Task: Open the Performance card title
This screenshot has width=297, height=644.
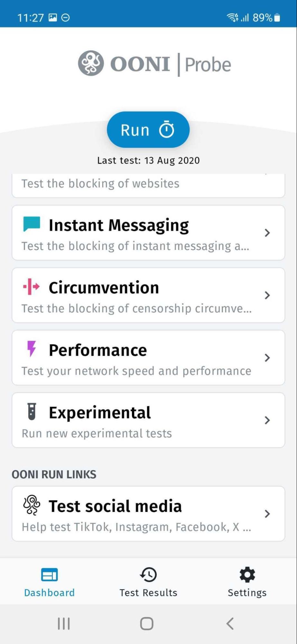Action: 98,350
